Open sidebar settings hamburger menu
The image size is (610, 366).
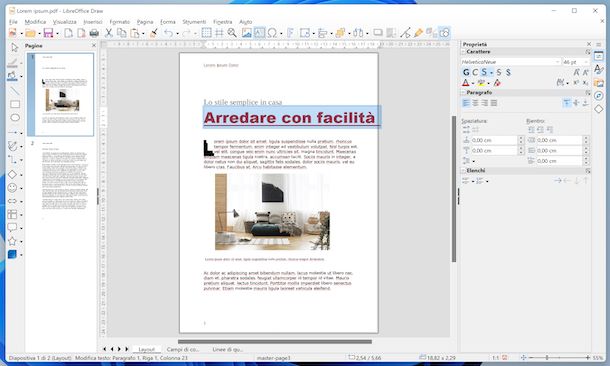click(599, 44)
